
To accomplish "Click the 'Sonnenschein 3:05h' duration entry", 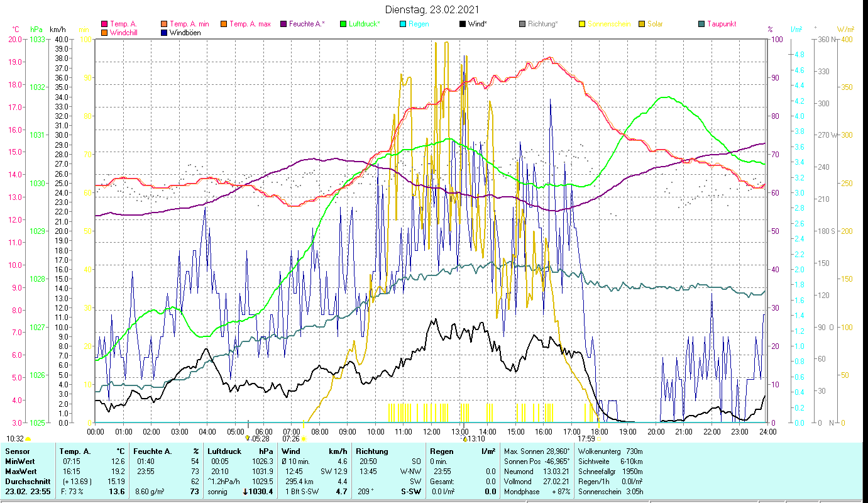I will coord(610,492).
